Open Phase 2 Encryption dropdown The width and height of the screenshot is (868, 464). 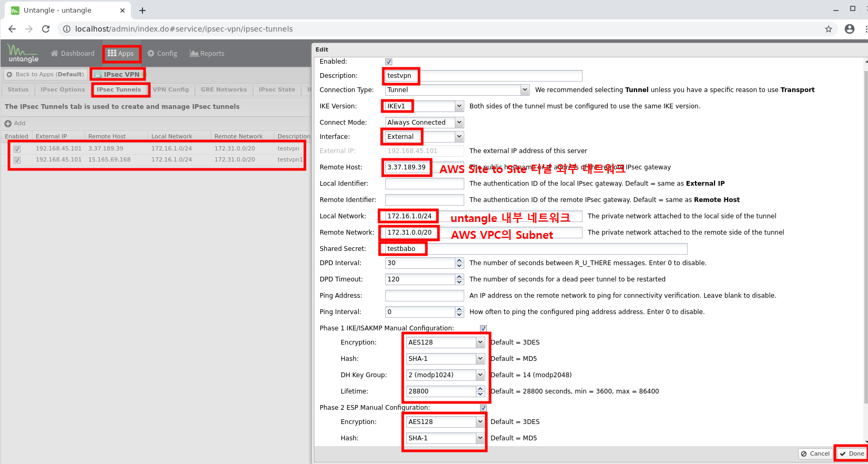[x=480, y=422]
